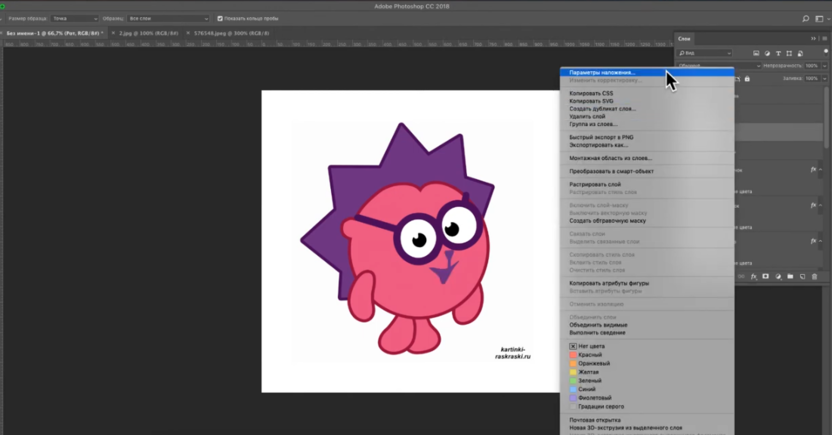Filter layers by adjustment layer icon

coord(767,53)
